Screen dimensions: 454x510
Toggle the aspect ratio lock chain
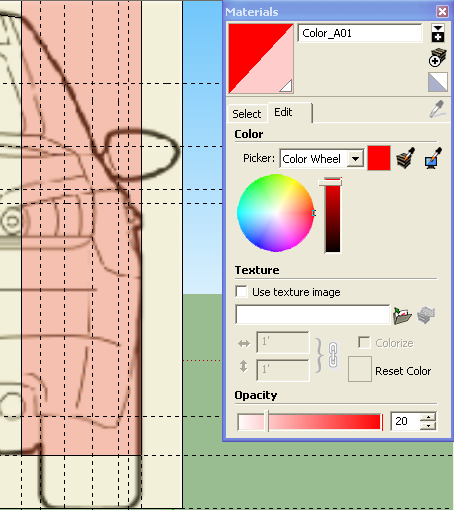point(333,355)
